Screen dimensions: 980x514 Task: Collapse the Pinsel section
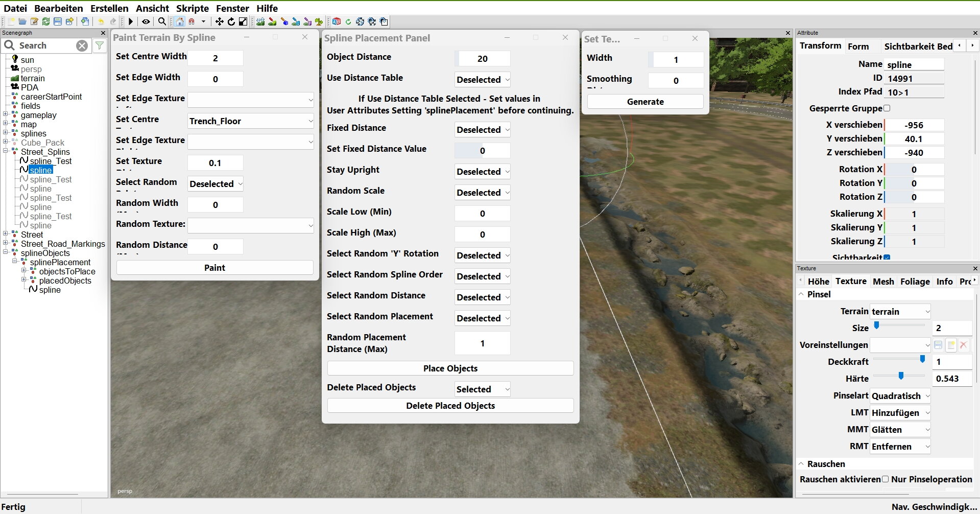(801, 294)
